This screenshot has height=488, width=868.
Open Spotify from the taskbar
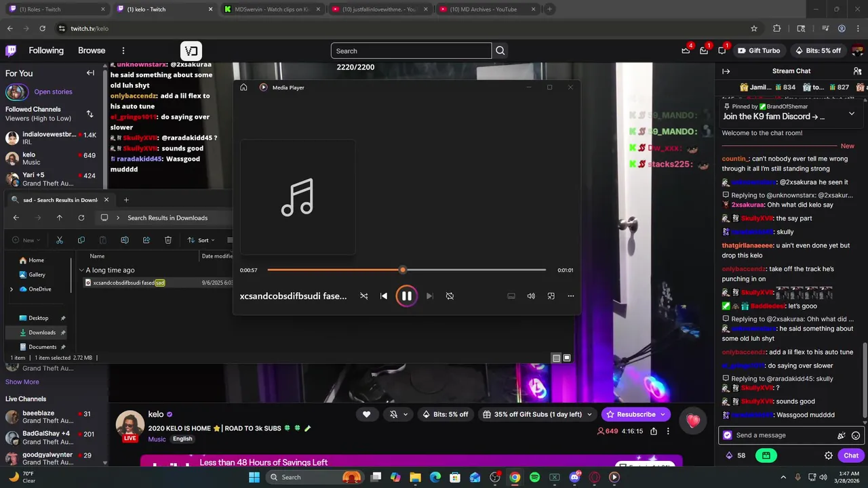pos(534,477)
